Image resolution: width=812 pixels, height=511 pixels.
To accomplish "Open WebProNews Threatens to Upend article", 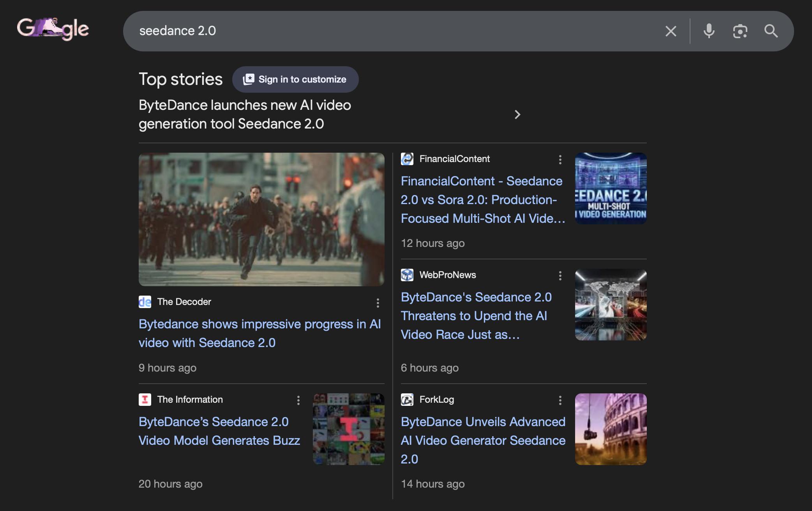I will 476,316.
